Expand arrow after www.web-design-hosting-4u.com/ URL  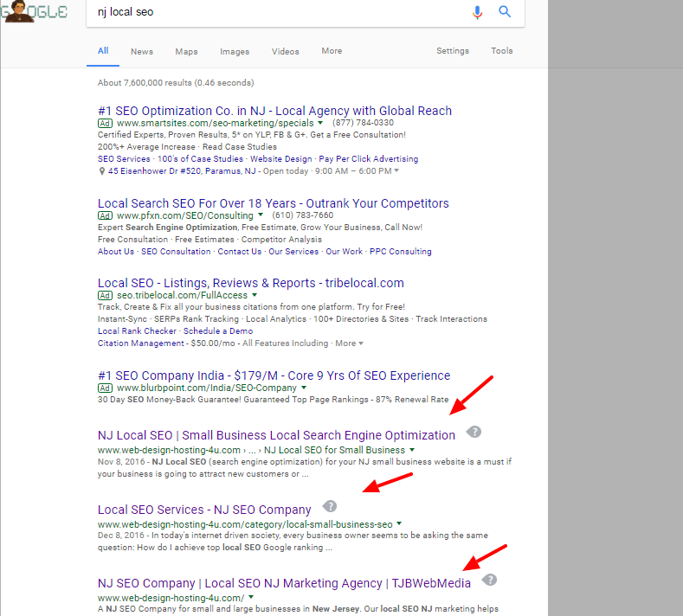coord(251,597)
